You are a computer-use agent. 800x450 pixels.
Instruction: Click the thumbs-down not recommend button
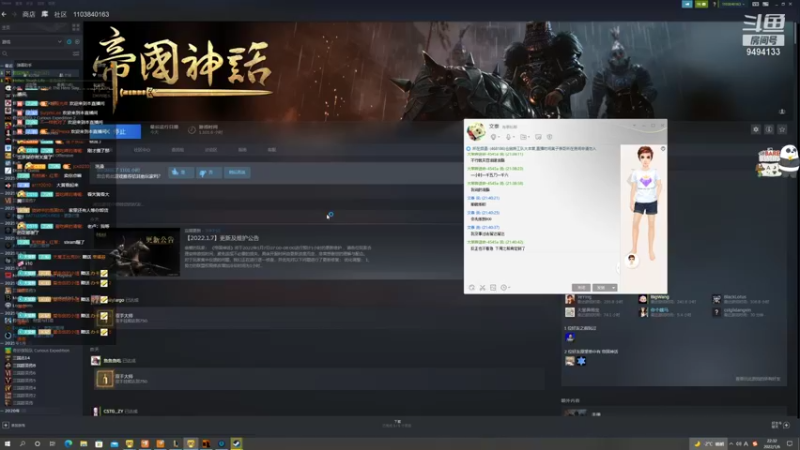point(209,172)
